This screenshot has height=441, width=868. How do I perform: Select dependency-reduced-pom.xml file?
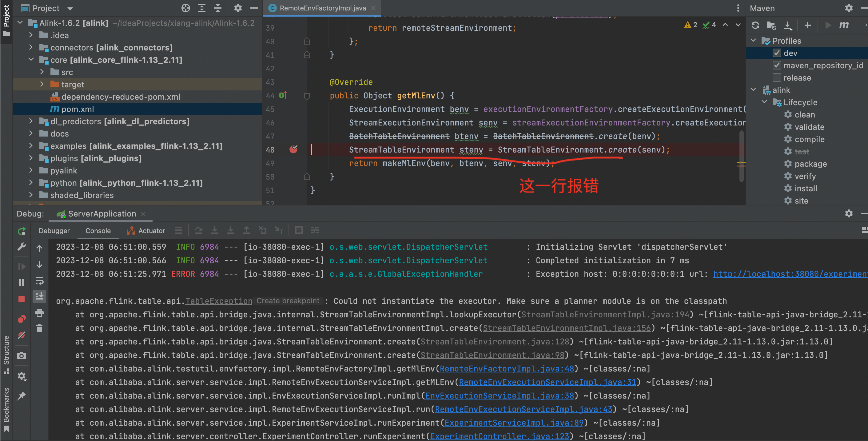121,97
